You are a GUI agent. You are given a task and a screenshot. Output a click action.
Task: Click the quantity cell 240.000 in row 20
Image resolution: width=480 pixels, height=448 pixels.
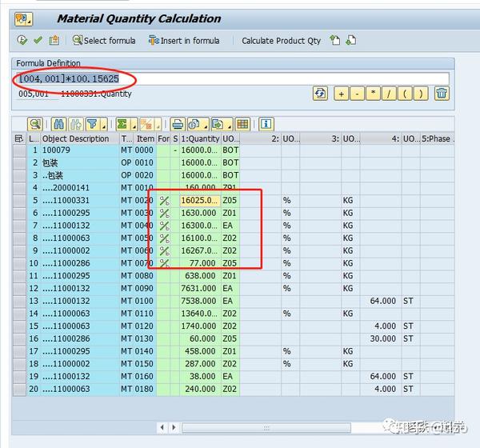[200, 390]
